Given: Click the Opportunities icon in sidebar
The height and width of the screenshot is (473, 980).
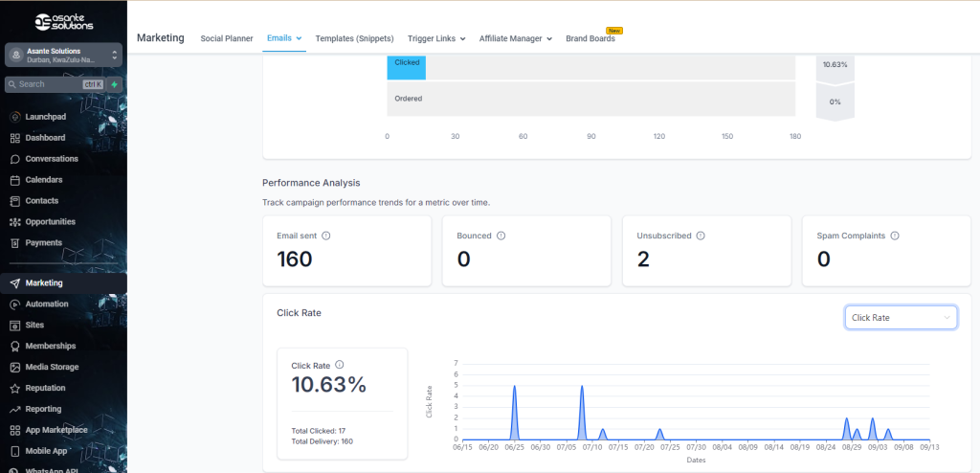Looking at the screenshot, I should click(x=15, y=222).
